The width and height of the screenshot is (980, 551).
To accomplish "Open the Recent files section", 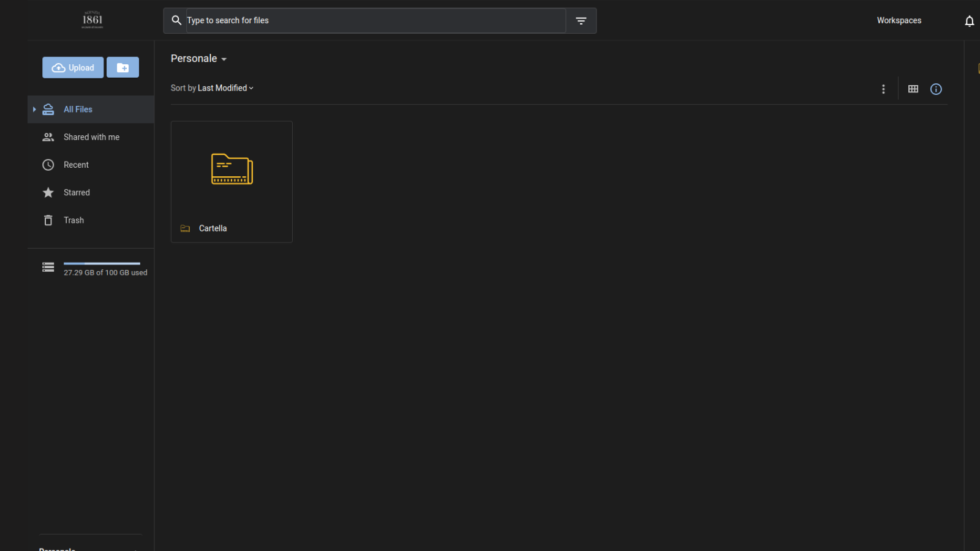I will (76, 165).
